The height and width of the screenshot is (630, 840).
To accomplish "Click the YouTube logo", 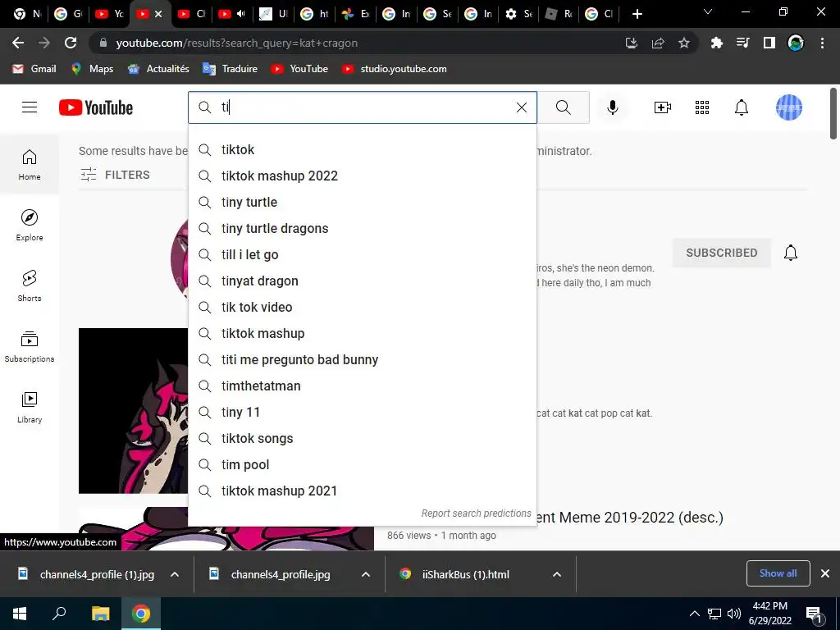I will pos(96,107).
